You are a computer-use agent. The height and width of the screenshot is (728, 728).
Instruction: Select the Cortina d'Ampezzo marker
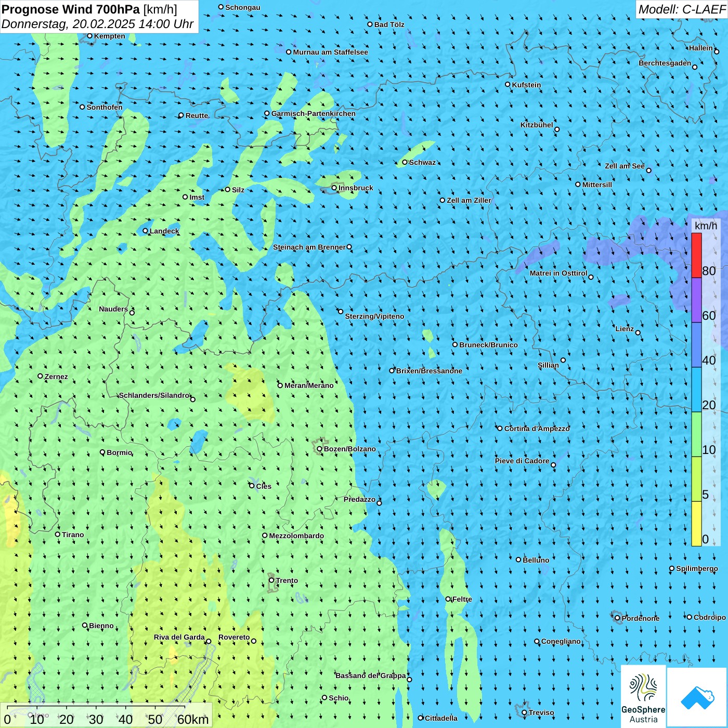pyautogui.click(x=500, y=428)
